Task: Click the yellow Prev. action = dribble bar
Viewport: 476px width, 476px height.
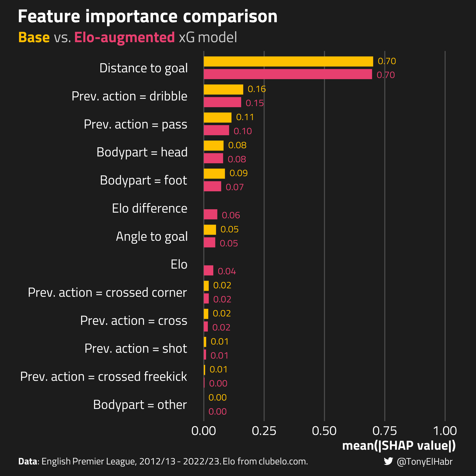Action: click(x=223, y=90)
